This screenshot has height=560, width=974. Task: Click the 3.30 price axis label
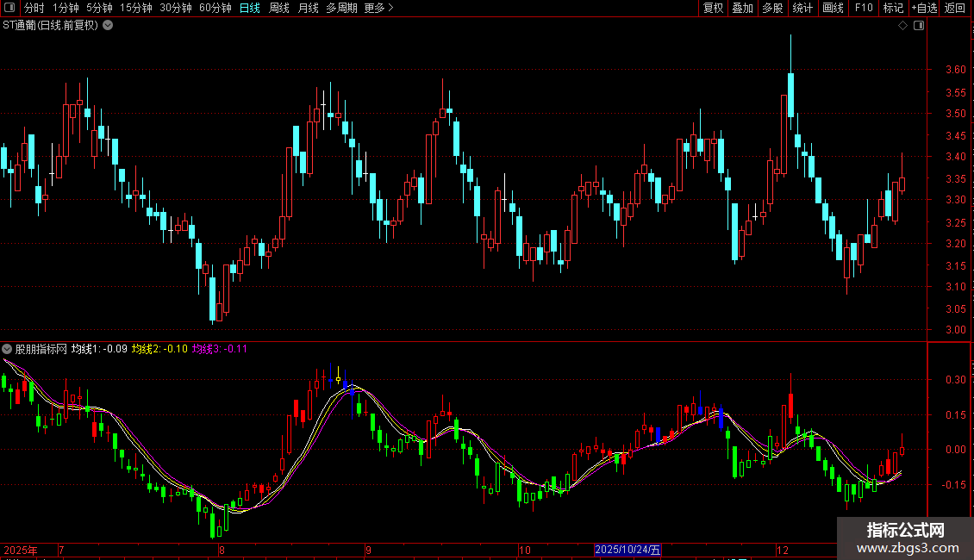coord(956,200)
